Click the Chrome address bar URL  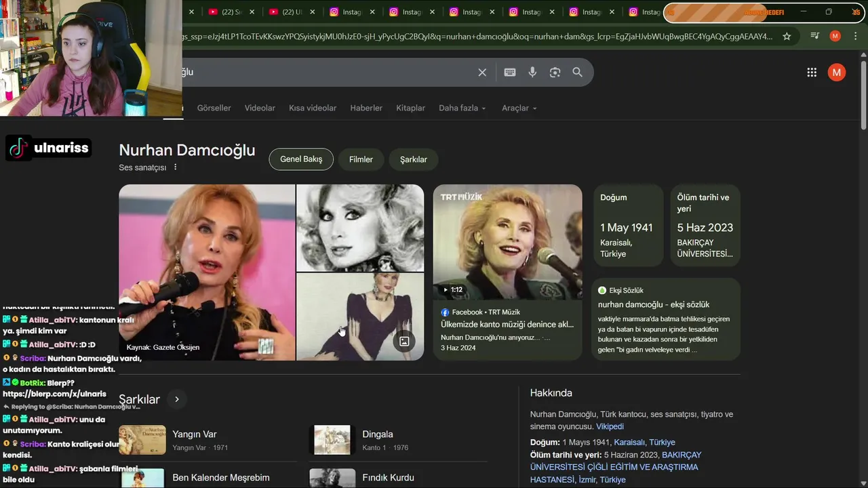click(477, 37)
